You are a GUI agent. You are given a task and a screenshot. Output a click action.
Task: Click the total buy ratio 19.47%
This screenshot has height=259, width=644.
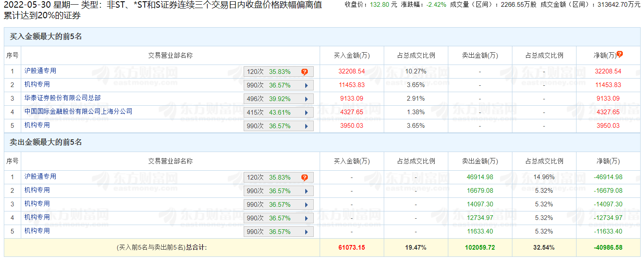pos(416,247)
